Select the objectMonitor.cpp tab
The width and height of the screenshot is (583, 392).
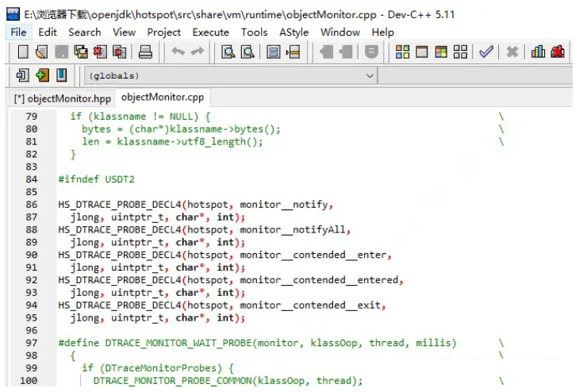[163, 98]
